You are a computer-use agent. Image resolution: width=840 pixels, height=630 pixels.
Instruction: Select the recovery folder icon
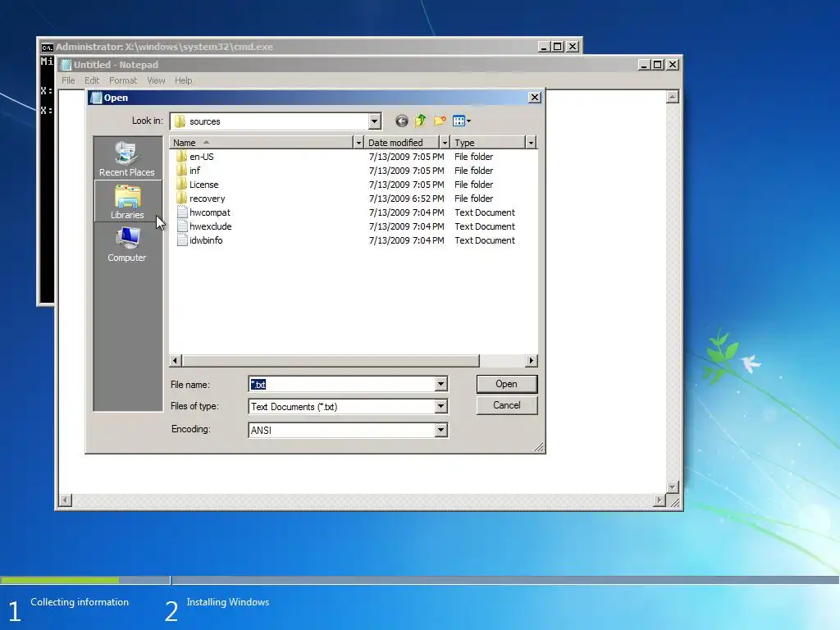pyautogui.click(x=181, y=199)
